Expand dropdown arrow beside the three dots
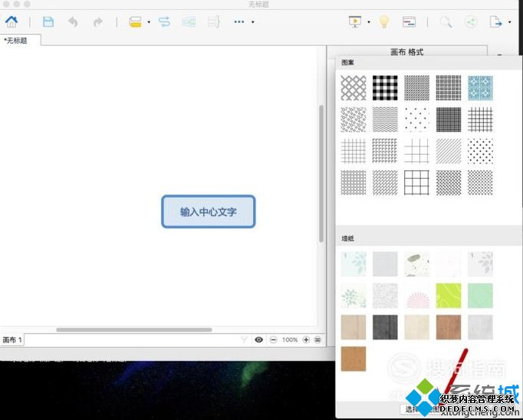Viewport: 523px width, 420px height. click(253, 22)
